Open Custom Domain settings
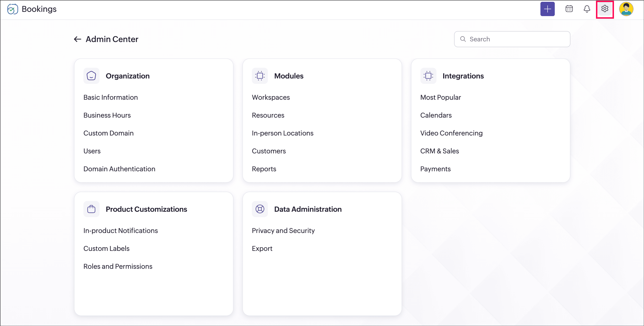The height and width of the screenshot is (326, 644). pyautogui.click(x=108, y=133)
